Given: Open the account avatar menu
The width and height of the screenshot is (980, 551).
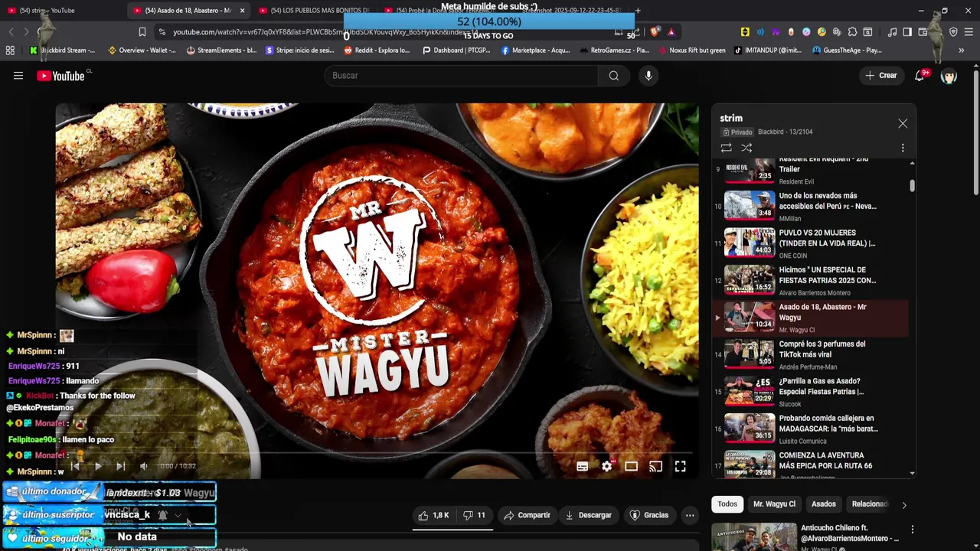Looking at the screenshot, I should point(949,76).
